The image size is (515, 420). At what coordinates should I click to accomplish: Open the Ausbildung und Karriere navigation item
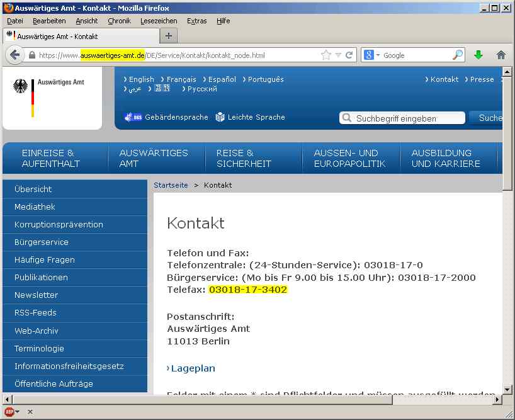(x=448, y=158)
